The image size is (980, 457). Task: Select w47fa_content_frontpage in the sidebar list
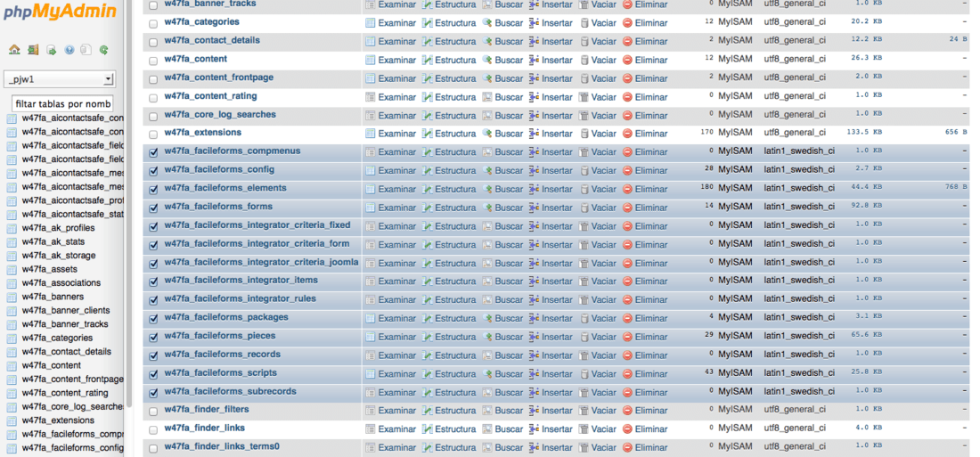point(72,379)
